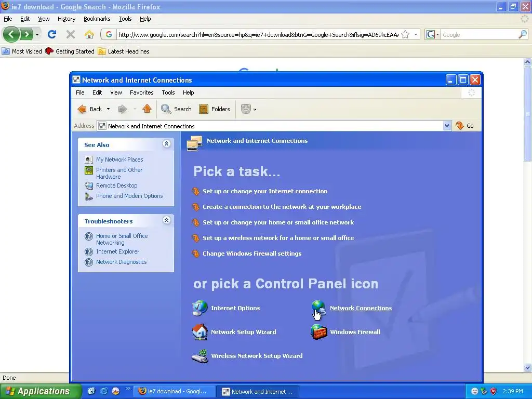Open the Internet Explorer troubleshooter

[117, 251]
